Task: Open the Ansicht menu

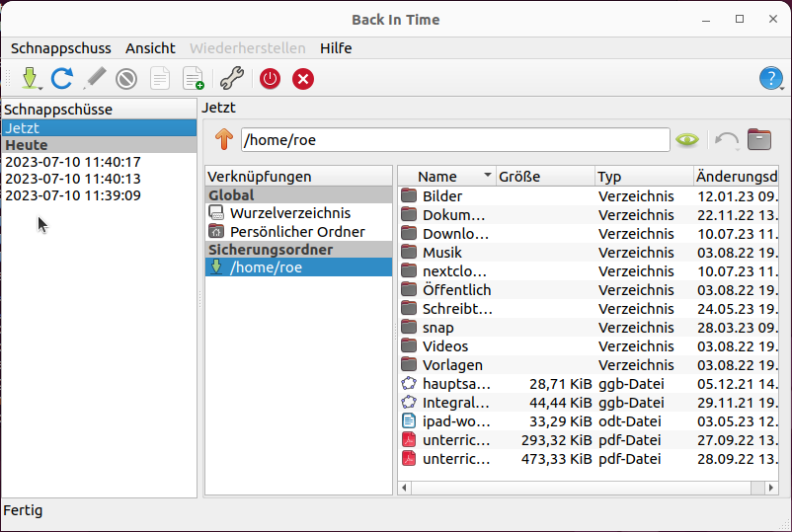Action: (150, 47)
